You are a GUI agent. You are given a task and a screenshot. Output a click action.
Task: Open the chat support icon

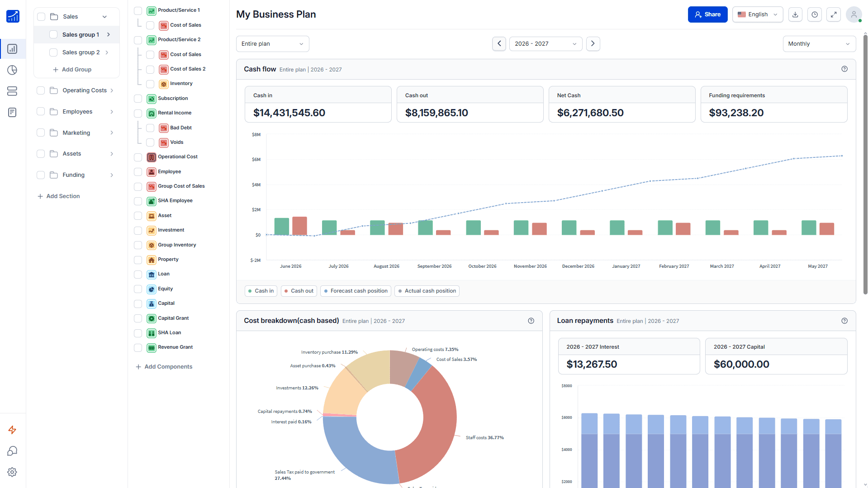[x=12, y=451]
